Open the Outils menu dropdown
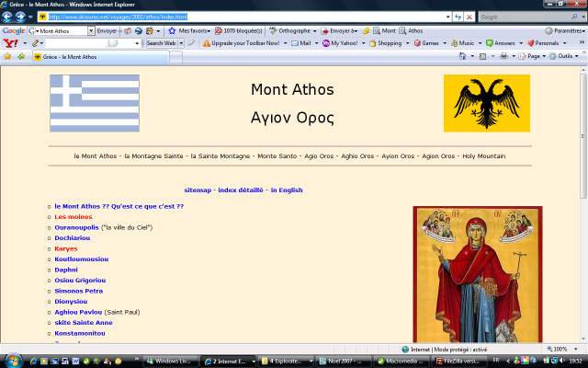Viewport: 588px width, 368px height. [x=577, y=56]
